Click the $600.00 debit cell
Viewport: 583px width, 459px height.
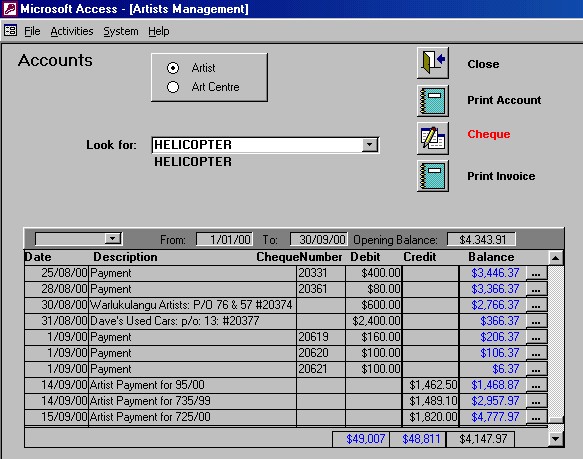click(374, 305)
